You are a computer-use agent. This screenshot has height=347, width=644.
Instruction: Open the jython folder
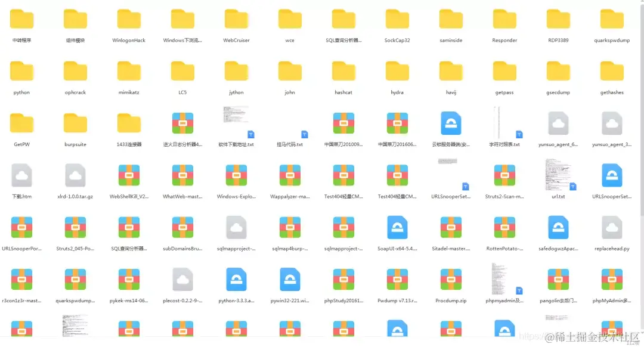pyautogui.click(x=236, y=72)
